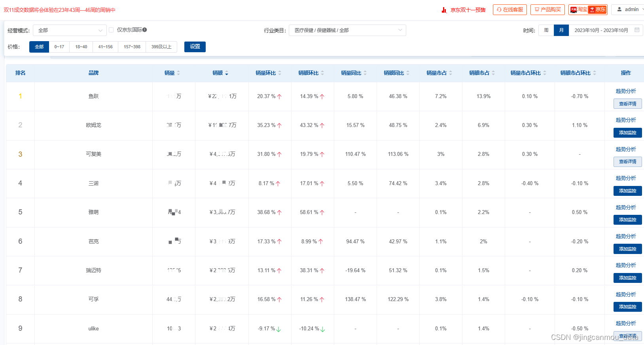Click the 京东双十一预售 chart icon

coord(444,10)
